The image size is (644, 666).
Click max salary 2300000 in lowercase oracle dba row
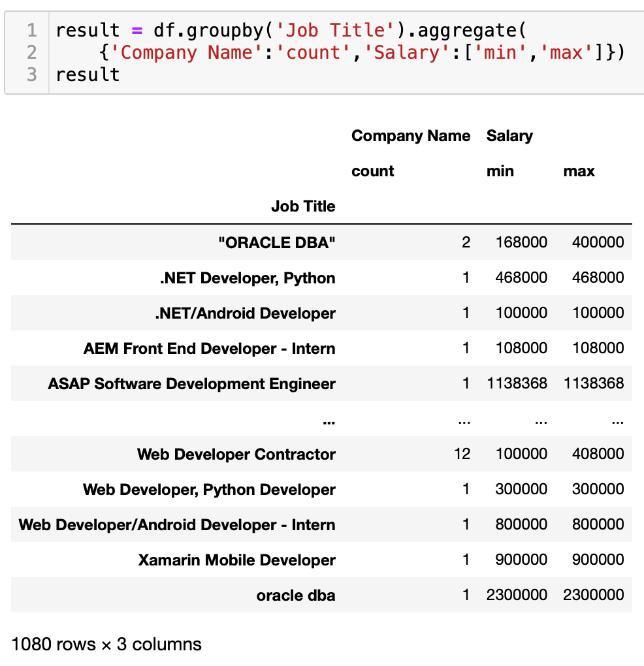click(594, 595)
